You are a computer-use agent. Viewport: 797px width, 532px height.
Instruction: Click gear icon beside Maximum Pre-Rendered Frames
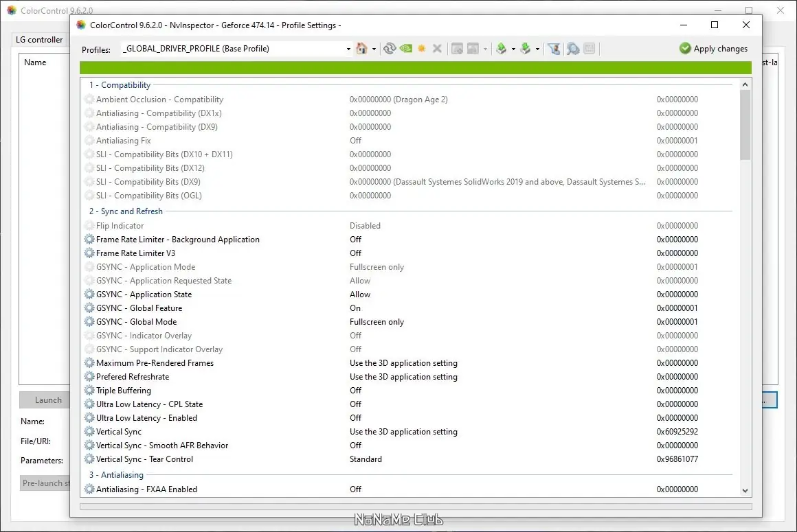pos(89,362)
